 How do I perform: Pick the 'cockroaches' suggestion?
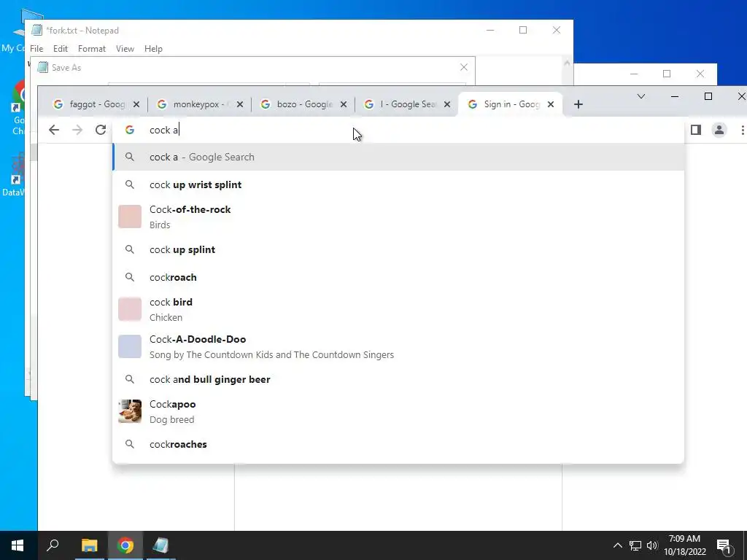coord(398,444)
